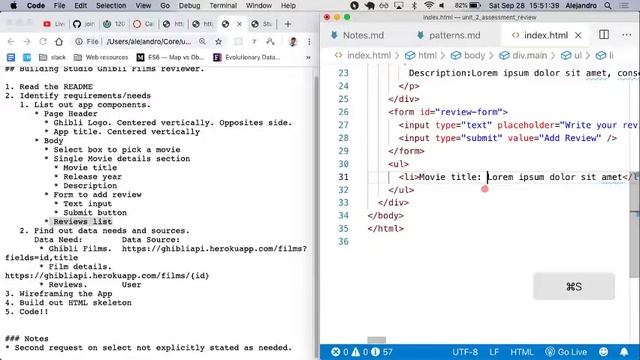Open the Notification Center list icon

(x=624, y=6)
